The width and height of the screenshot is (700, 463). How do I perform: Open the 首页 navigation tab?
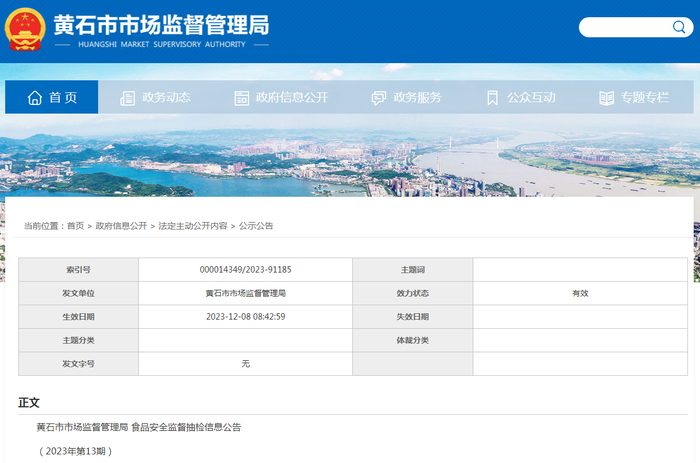(x=62, y=98)
